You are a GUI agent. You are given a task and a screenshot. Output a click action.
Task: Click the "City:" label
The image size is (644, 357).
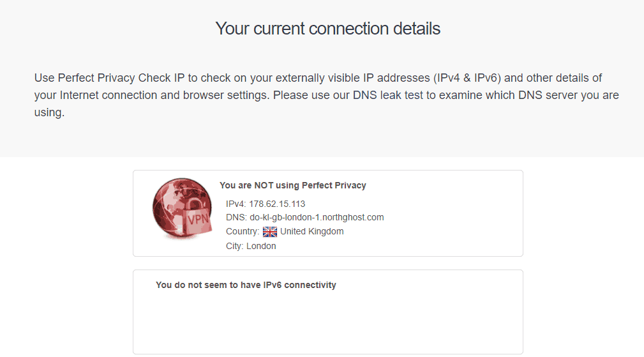pyautogui.click(x=234, y=246)
